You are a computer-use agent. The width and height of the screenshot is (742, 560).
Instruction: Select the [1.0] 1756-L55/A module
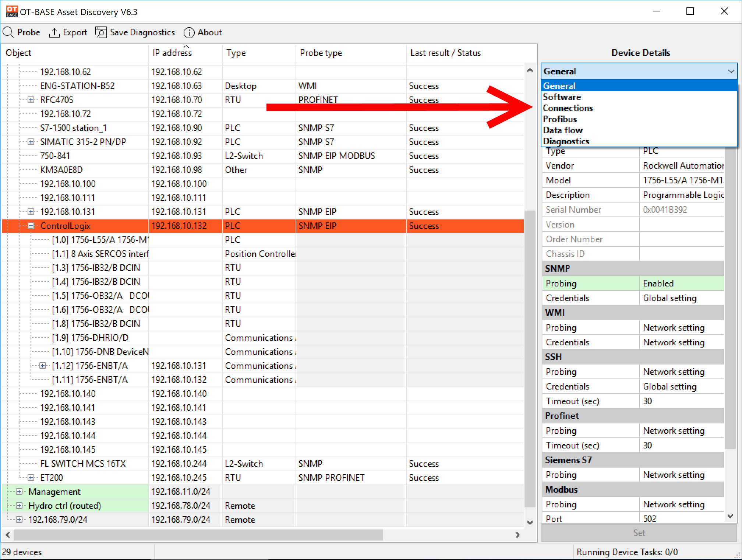pos(263,240)
